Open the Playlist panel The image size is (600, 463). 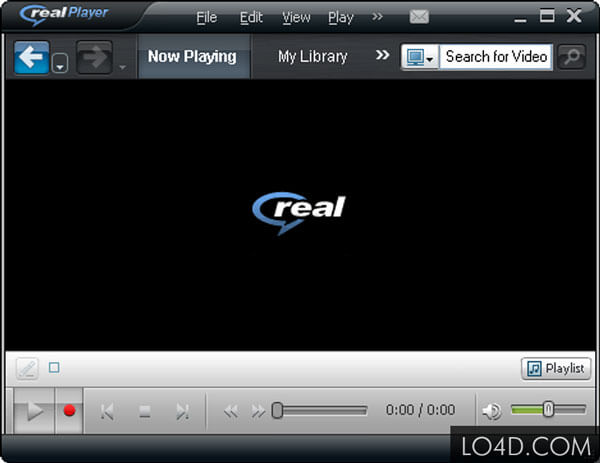(x=556, y=368)
